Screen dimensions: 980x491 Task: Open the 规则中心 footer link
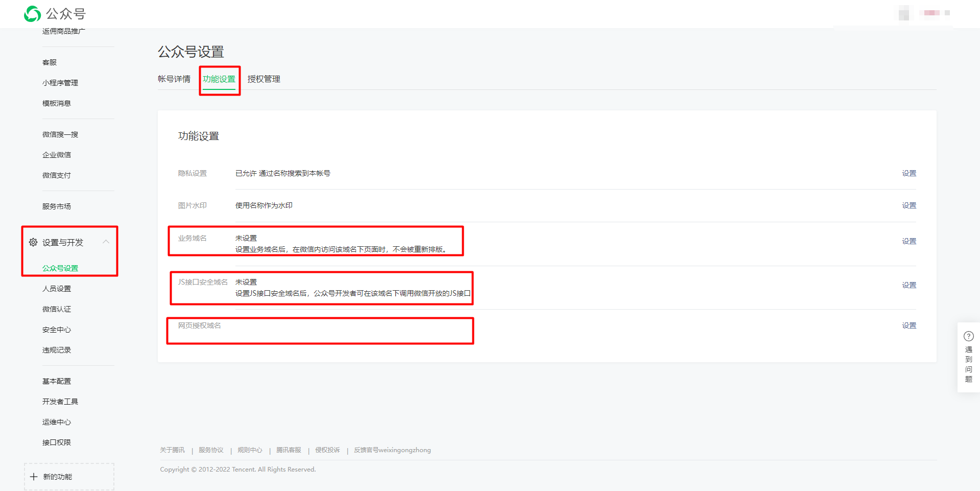(250, 450)
